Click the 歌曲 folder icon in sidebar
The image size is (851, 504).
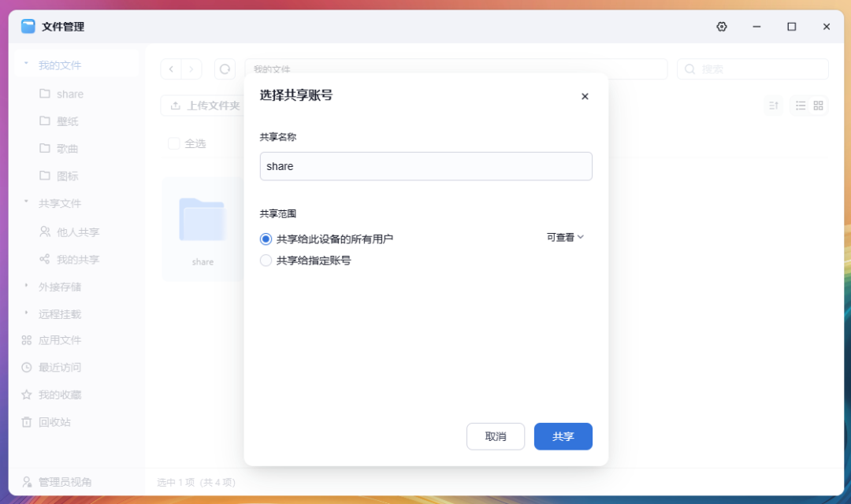[44, 147]
